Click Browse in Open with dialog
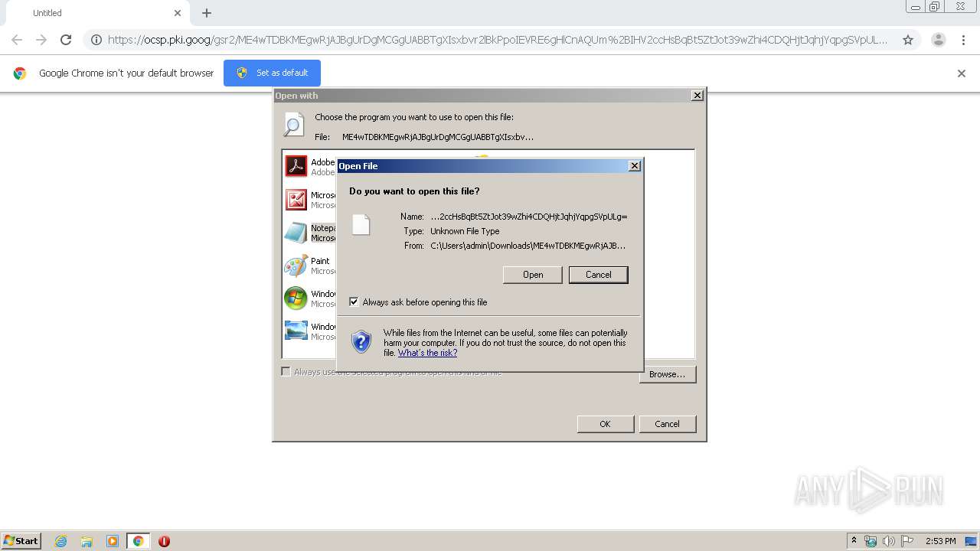The width and height of the screenshot is (980, 551). click(667, 374)
